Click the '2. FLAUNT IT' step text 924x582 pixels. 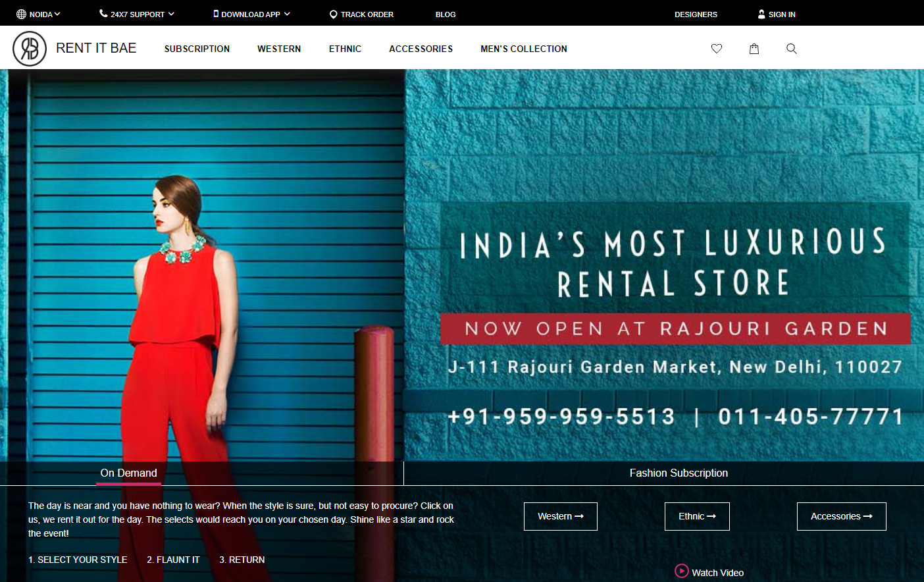coord(173,560)
